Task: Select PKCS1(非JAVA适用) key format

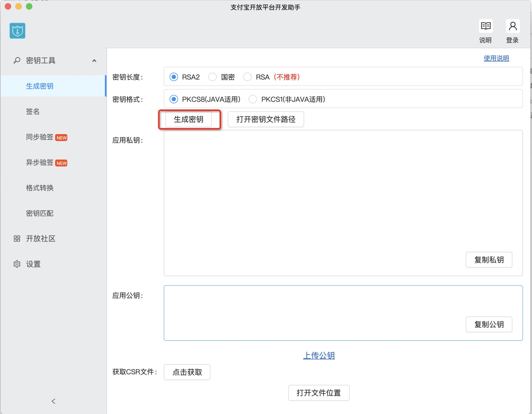Action: tap(253, 99)
